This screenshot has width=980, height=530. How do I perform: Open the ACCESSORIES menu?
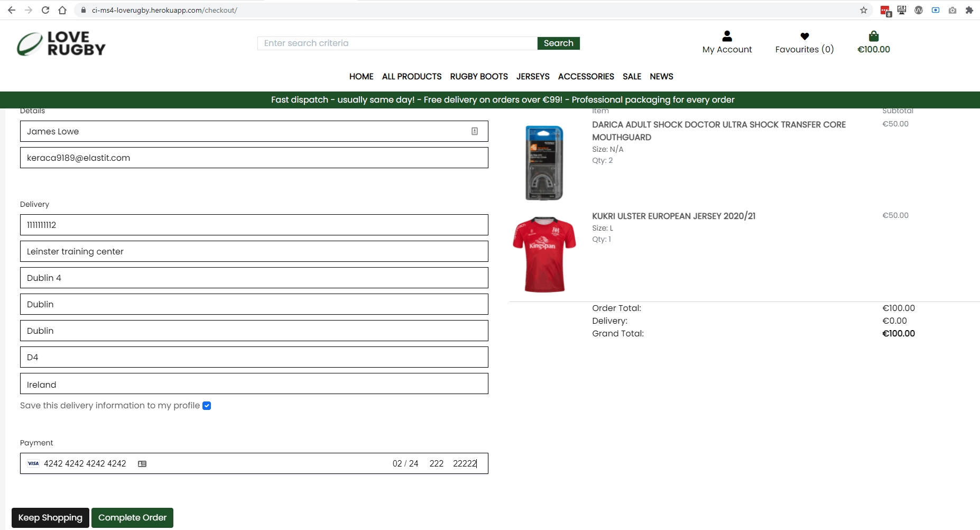pyautogui.click(x=586, y=77)
